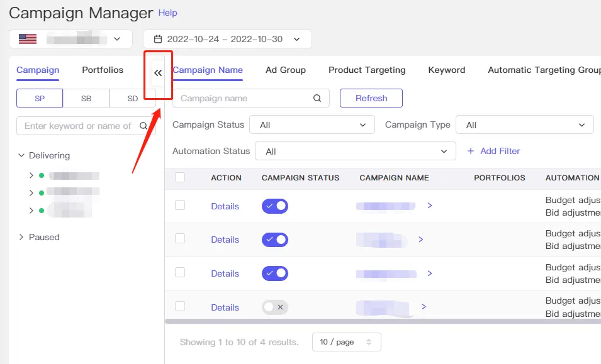
Task: Click the stepper arrows on page size selector
Action: (x=368, y=341)
